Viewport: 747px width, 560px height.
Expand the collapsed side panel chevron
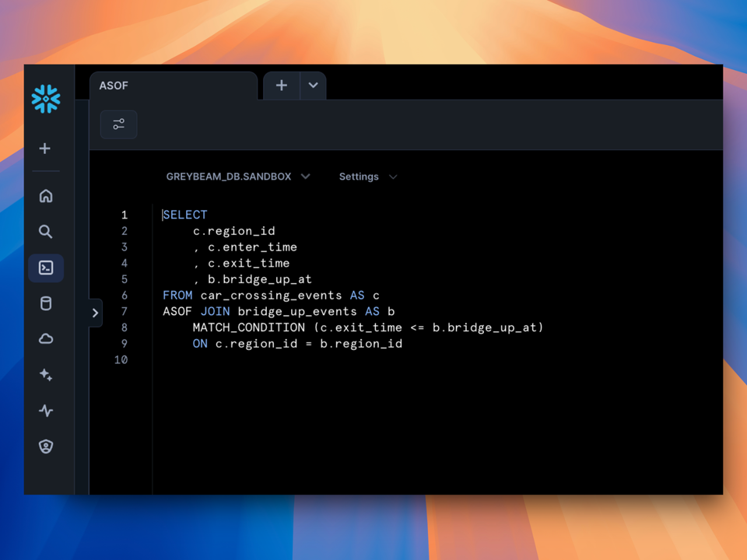pos(95,313)
